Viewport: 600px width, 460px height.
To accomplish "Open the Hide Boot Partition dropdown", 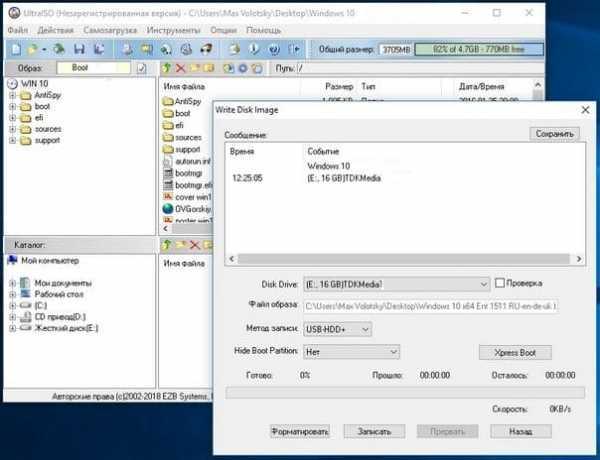I will [393, 352].
